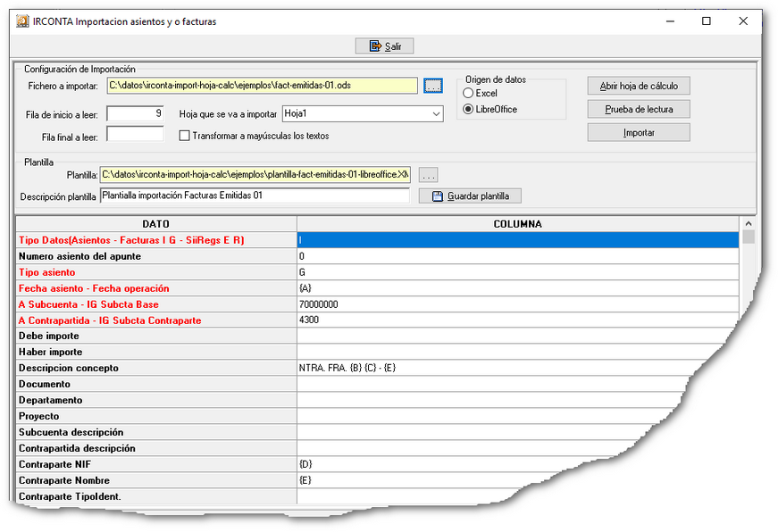Click the Importar button
The image size is (778, 532).
pos(639,132)
